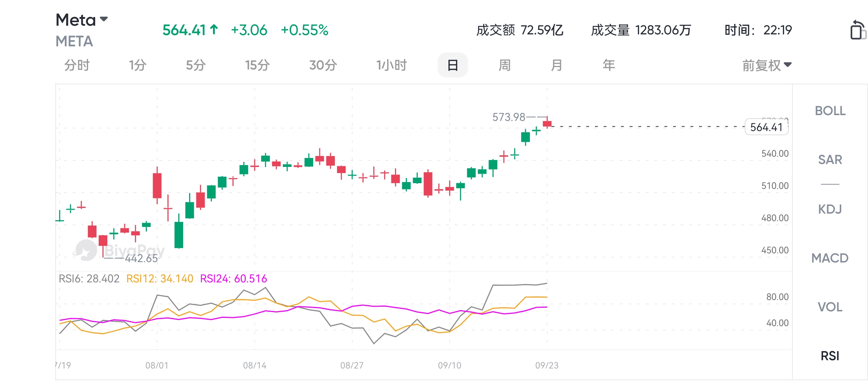Image resolution: width=868 pixels, height=391 pixels.
Task: Switch to the 周 weekly tab
Action: (x=505, y=66)
